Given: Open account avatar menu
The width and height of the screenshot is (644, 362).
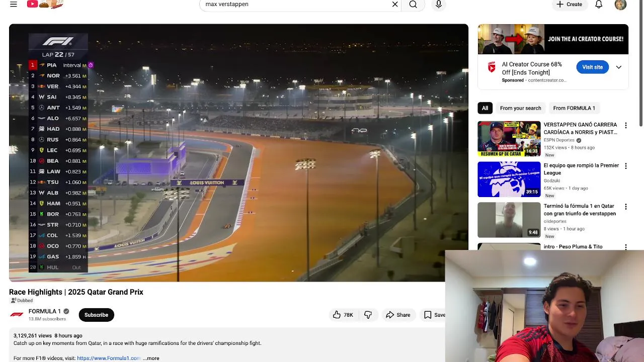Looking at the screenshot, I should point(620,4).
